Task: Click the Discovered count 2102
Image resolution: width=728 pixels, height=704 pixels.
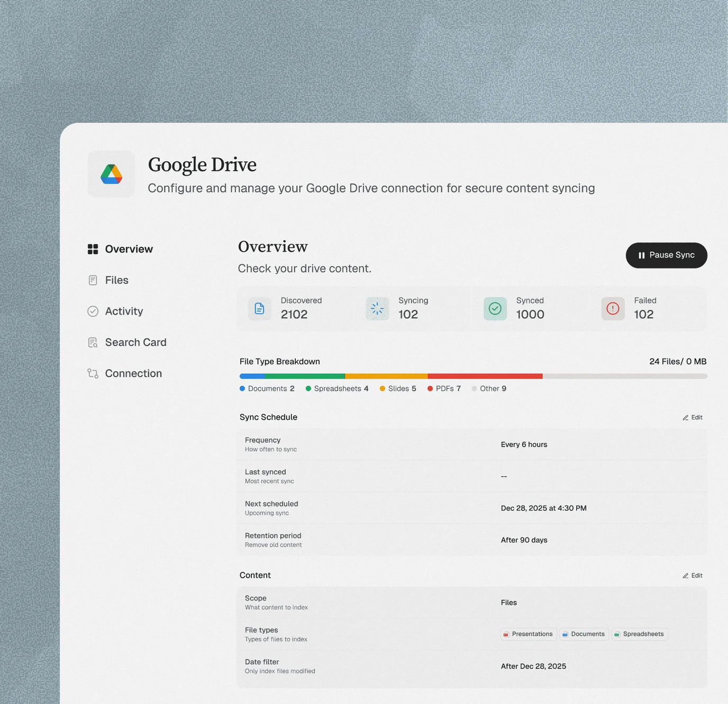Action: coord(294,315)
